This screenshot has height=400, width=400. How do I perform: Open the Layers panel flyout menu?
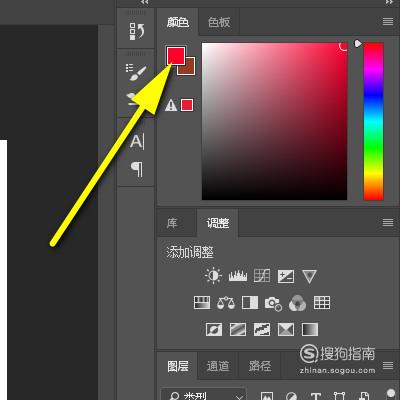click(388, 366)
